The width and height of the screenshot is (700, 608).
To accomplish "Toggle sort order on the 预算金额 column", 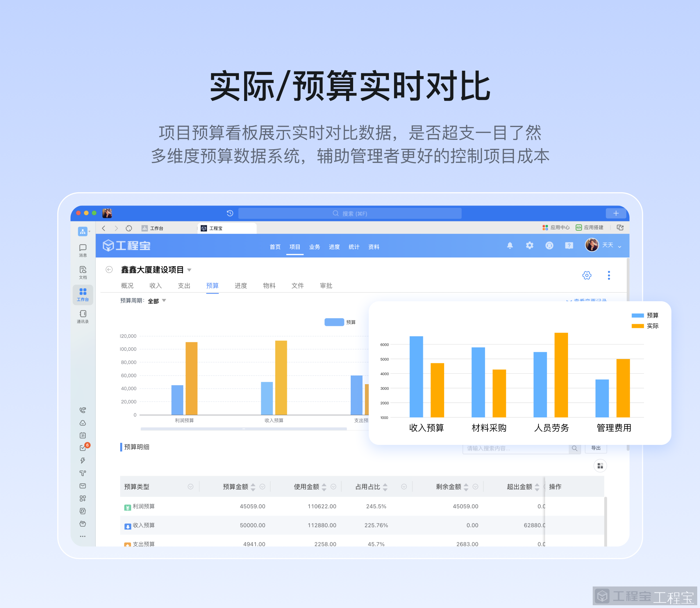I will [x=253, y=487].
